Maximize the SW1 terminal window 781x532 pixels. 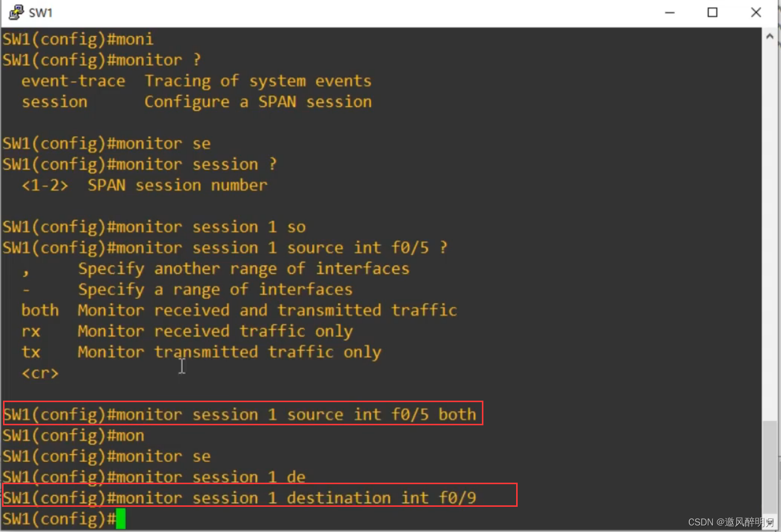pos(712,13)
